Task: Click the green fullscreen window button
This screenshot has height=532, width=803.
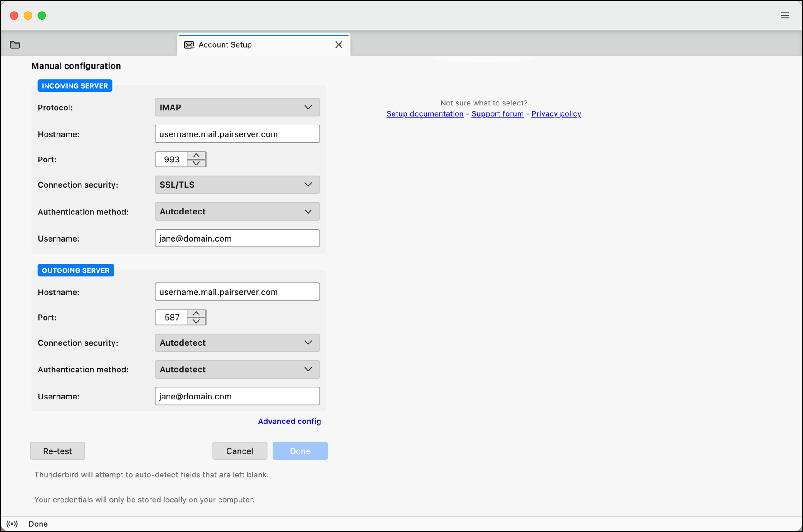Action: point(42,16)
